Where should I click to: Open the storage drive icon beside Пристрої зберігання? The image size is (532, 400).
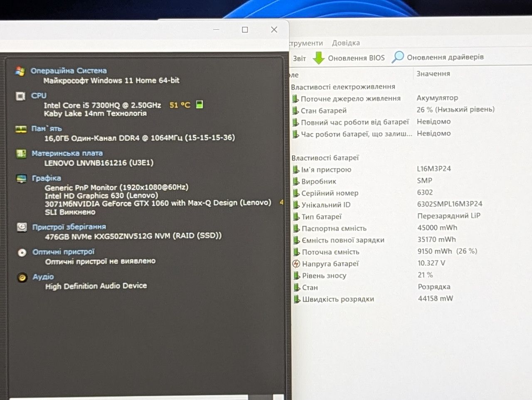[x=22, y=227]
